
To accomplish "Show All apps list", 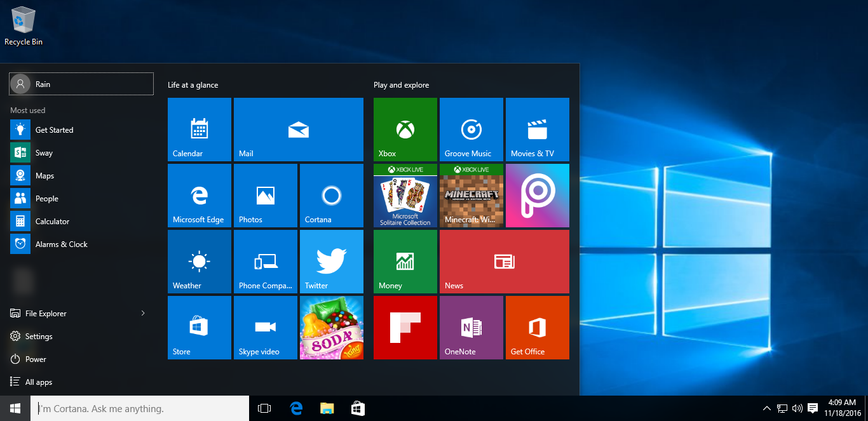I will (x=81, y=382).
